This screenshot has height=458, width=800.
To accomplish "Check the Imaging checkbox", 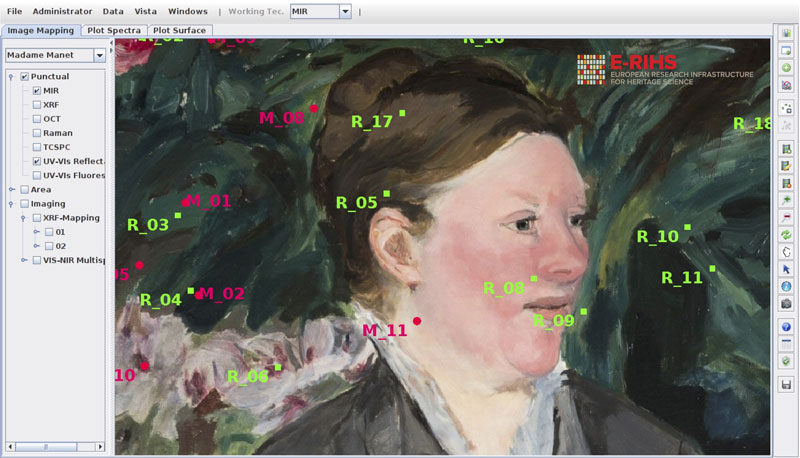I will coord(24,203).
